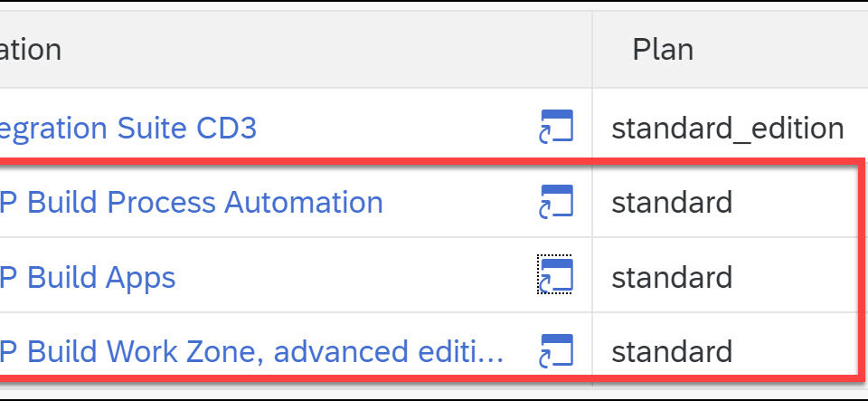The height and width of the screenshot is (401, 868).
Task: Click empty space after Build Process Automation name
Action: [x=459, y=202]
